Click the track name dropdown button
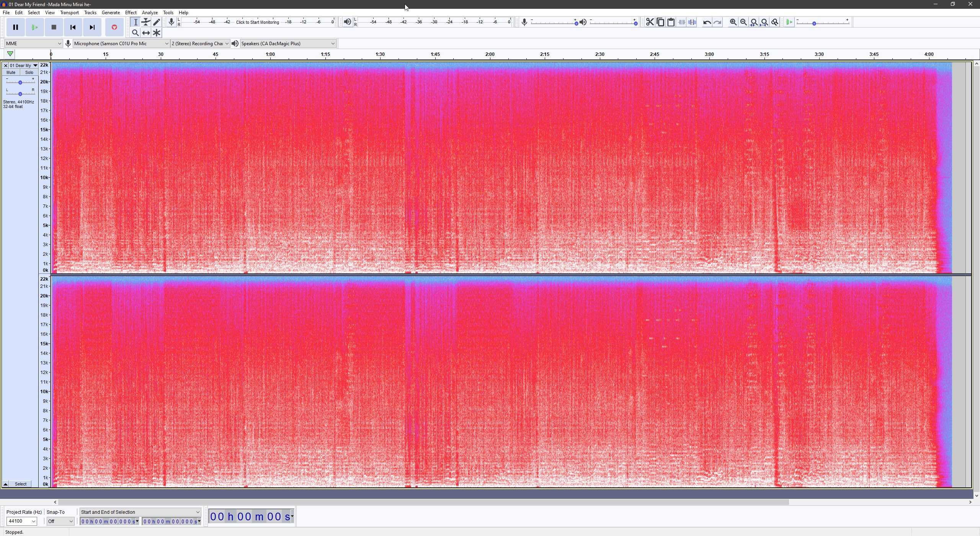980x536 pixels. pos(35,65)
